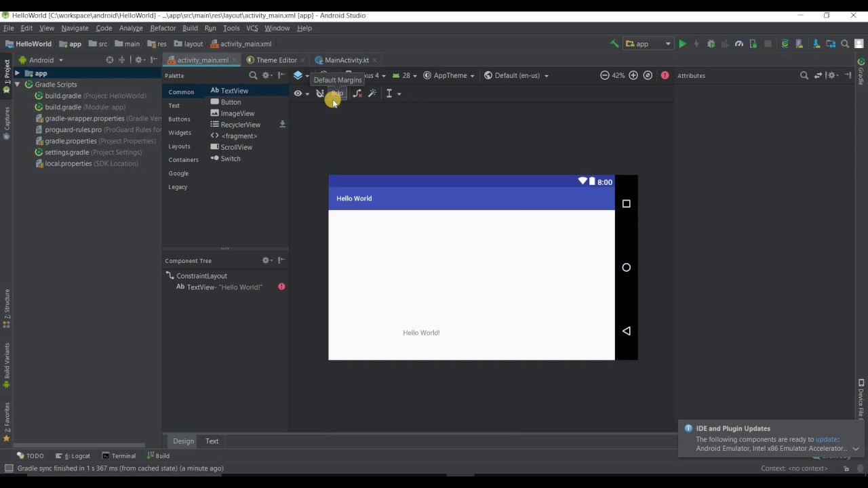Image resolution: width=868 pixels, height=488 pixels.
Task: Show warnings and errors via the red indicator
Action: click(665, 75)
